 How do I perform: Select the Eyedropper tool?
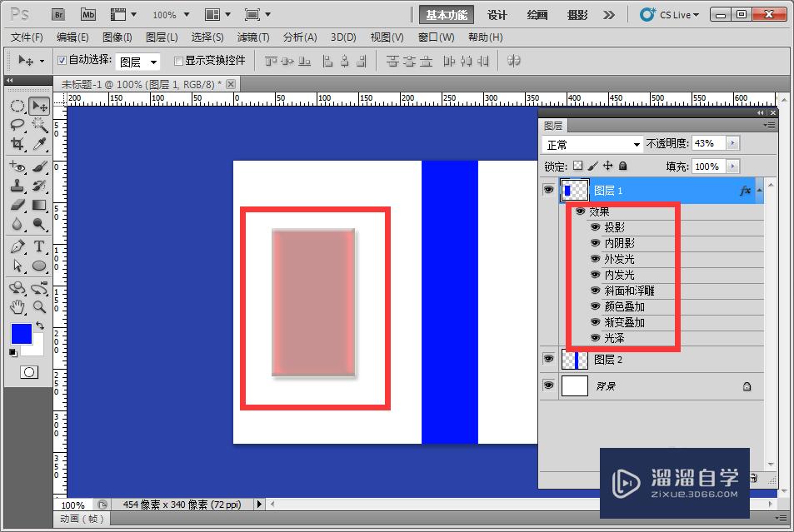click(x=39, y=144)
